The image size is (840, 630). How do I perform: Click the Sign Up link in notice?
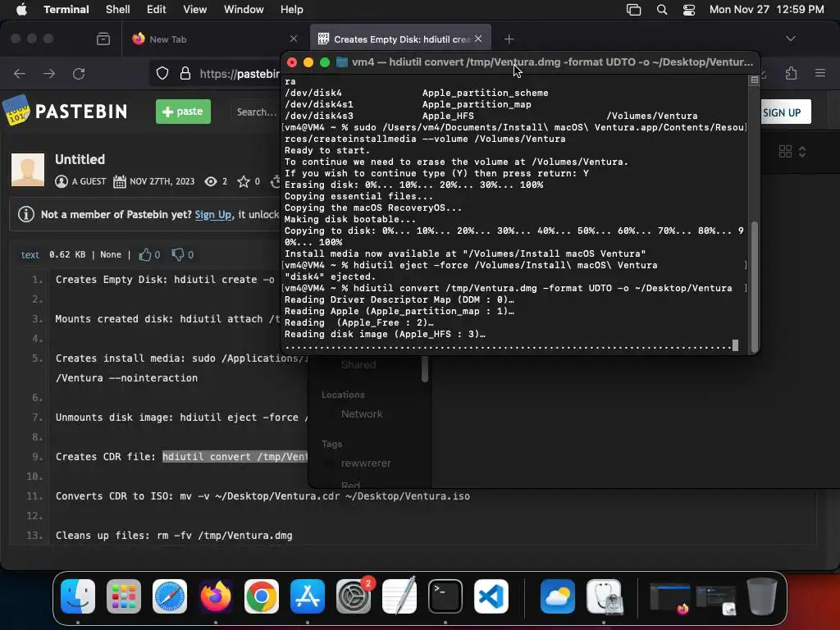[x=212, y=214]
